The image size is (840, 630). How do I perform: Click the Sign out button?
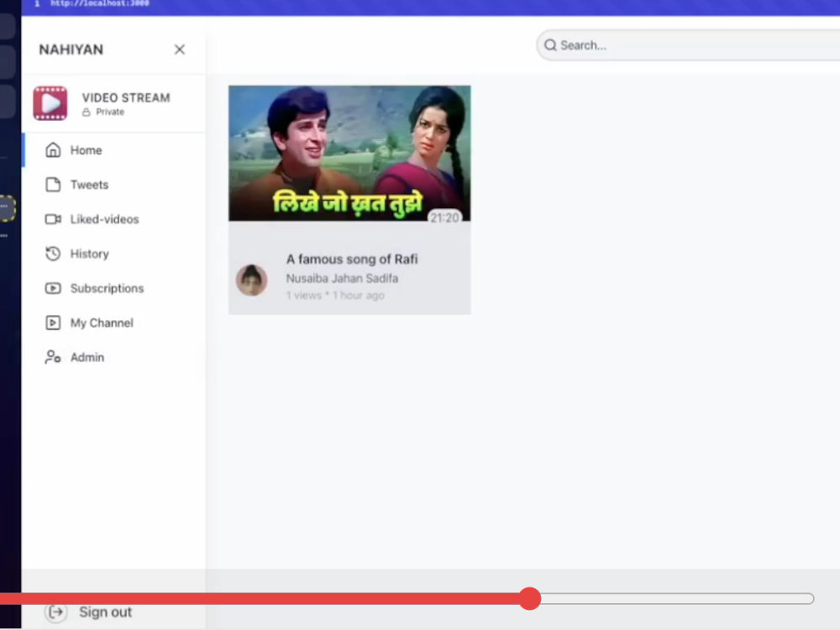(89, 612)
